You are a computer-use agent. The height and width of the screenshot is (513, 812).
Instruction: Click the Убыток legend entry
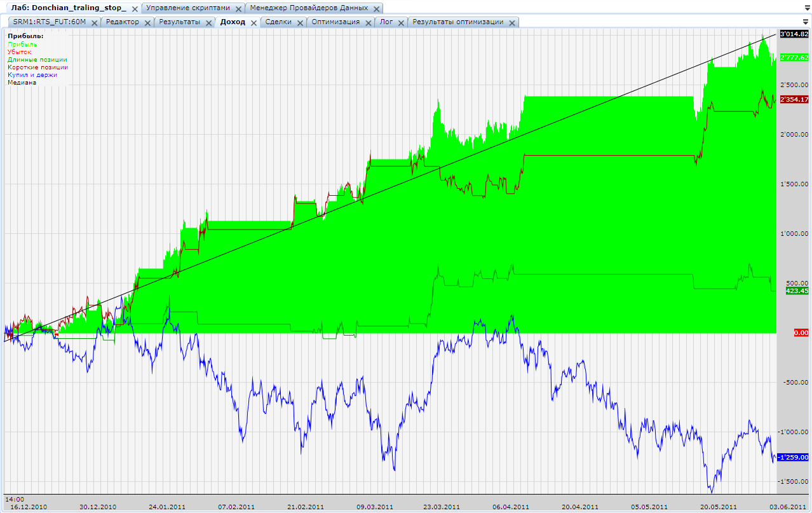point(20,52)
